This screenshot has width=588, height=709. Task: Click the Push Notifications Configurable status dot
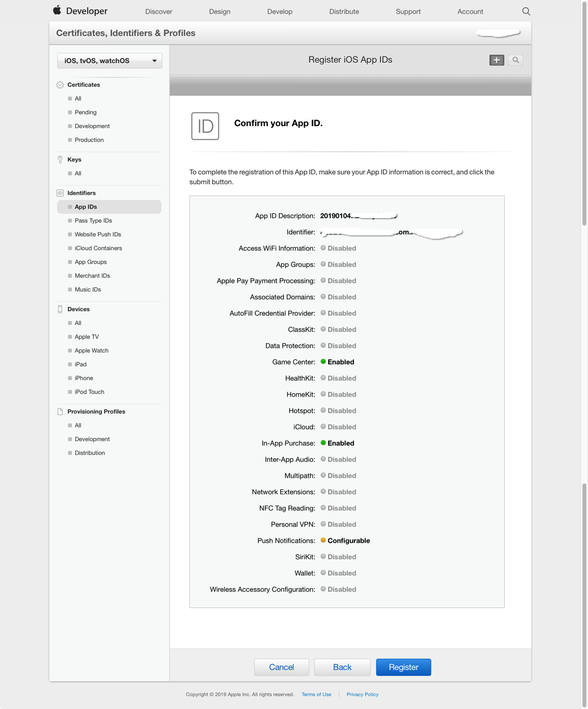pos(323,541)
